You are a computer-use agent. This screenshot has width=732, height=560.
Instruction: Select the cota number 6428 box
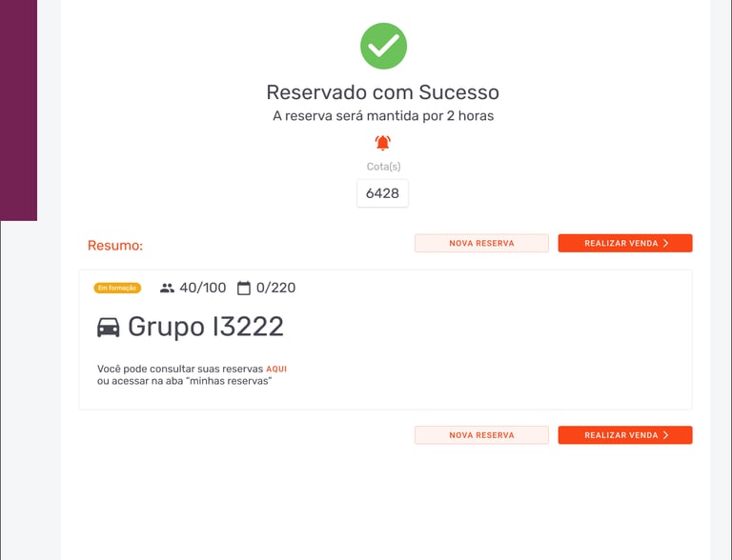382,193
